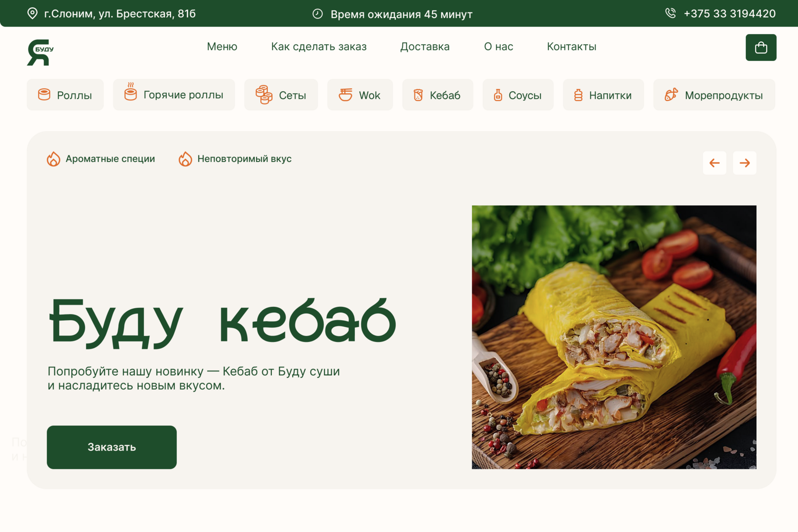
Task: Open the Меню navigation link
Action: coord(222,47)
